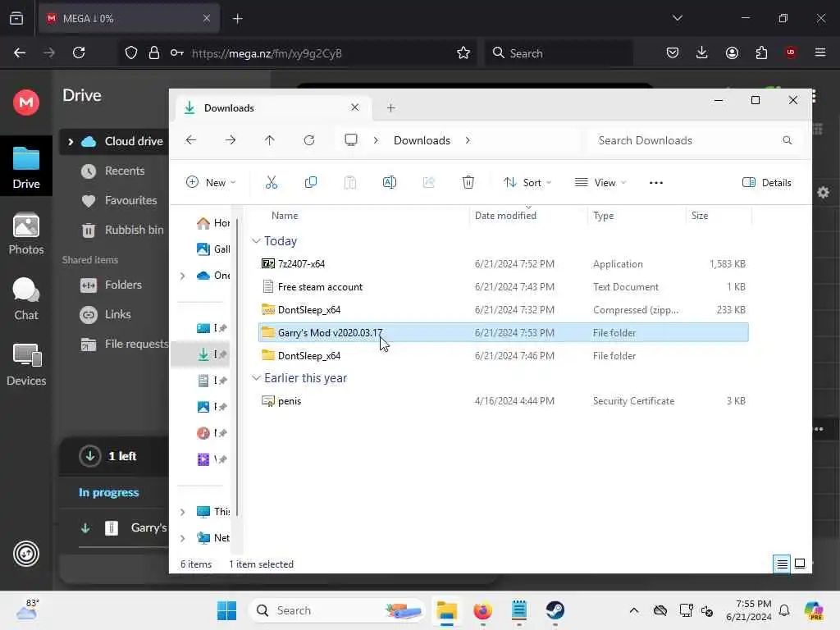Show hidden system tray icons
This screenshot has width=840, height=630.
click(634, 610)
